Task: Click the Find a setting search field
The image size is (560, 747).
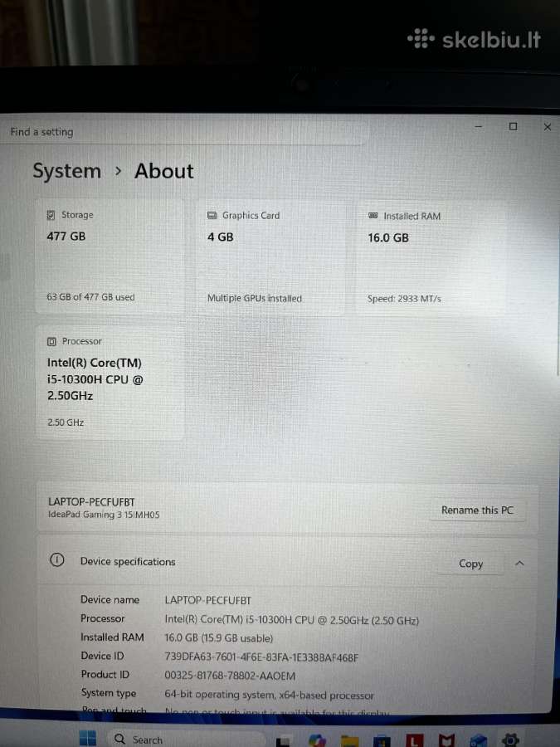Action: pyautogui.click(x=186, y=132)
